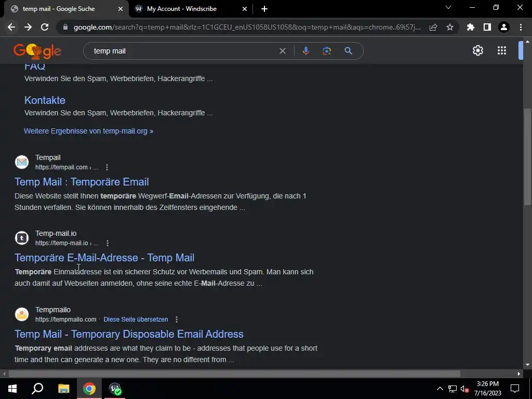532x399 pixels.
Task: Start voice search with microphone icon
Action: [x=305, y=51]
